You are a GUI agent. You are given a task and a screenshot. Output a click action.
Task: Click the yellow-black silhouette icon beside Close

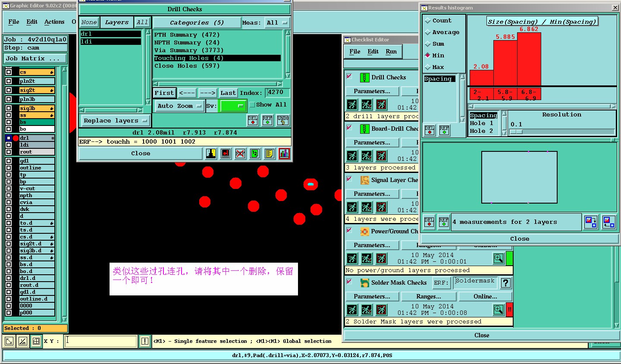[211, 154]
